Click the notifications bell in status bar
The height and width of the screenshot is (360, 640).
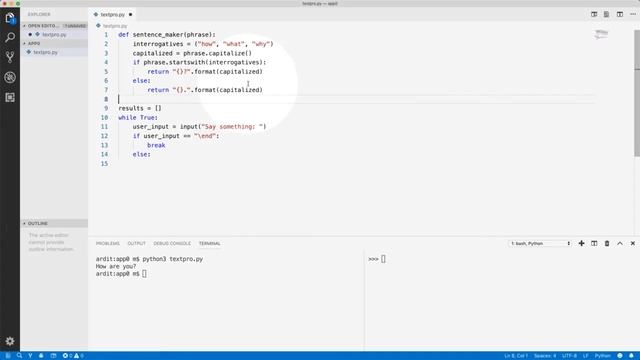(631, 356)
